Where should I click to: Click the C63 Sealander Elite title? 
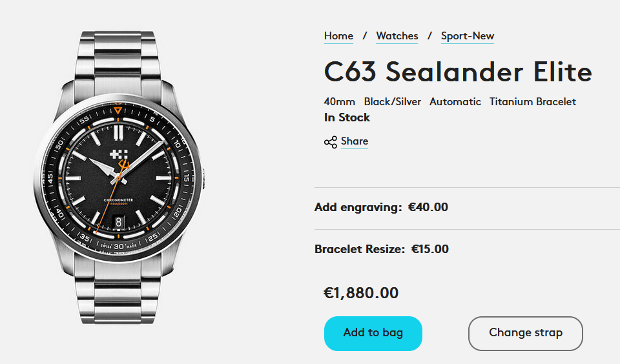click(457, 72)
